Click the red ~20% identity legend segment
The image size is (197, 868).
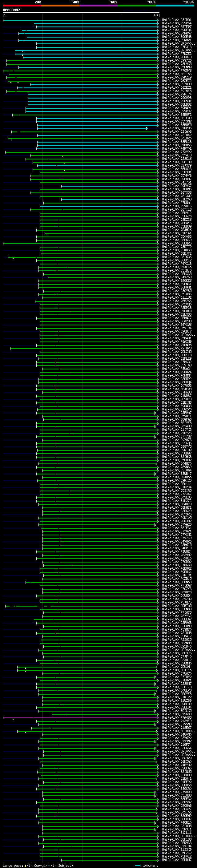pyautogui.click(x=22, y=6)
